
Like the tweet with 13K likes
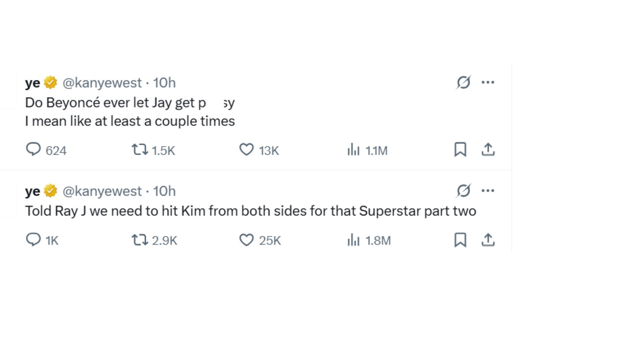tap(247, 149)
